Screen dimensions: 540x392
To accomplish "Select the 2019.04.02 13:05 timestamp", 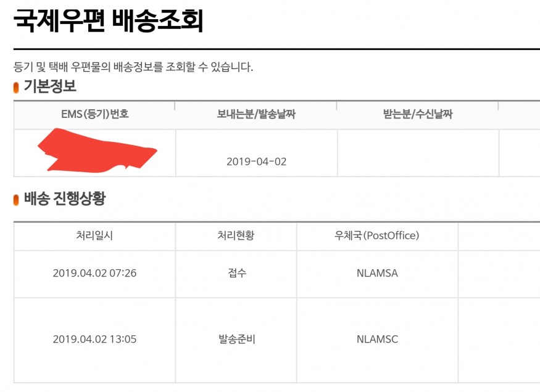I will 94,340.
